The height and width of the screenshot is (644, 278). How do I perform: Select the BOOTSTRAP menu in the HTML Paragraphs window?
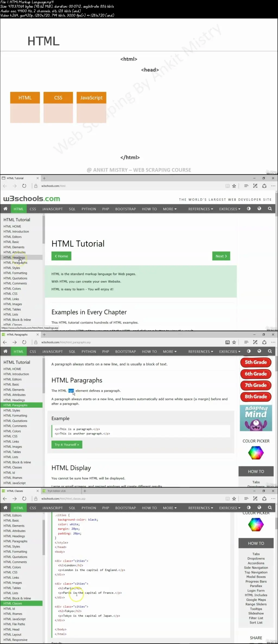[125, 351]
